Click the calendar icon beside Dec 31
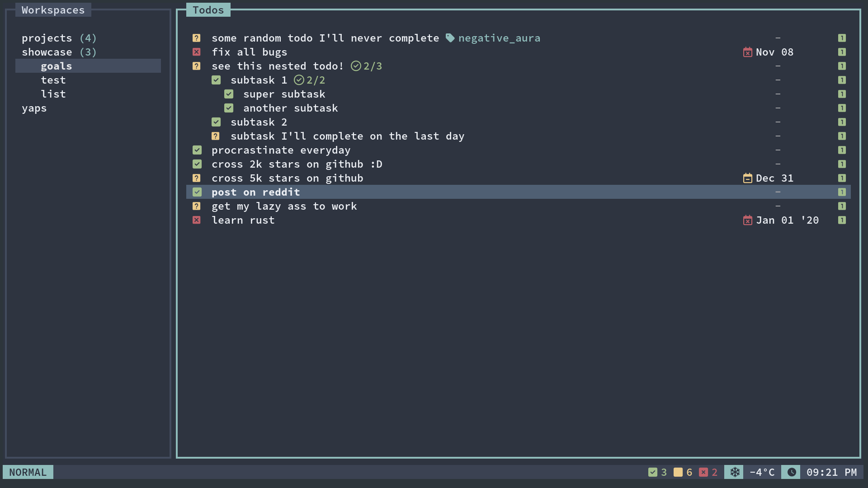The height and width of the screenshot is (488, 868). [748, 178]
